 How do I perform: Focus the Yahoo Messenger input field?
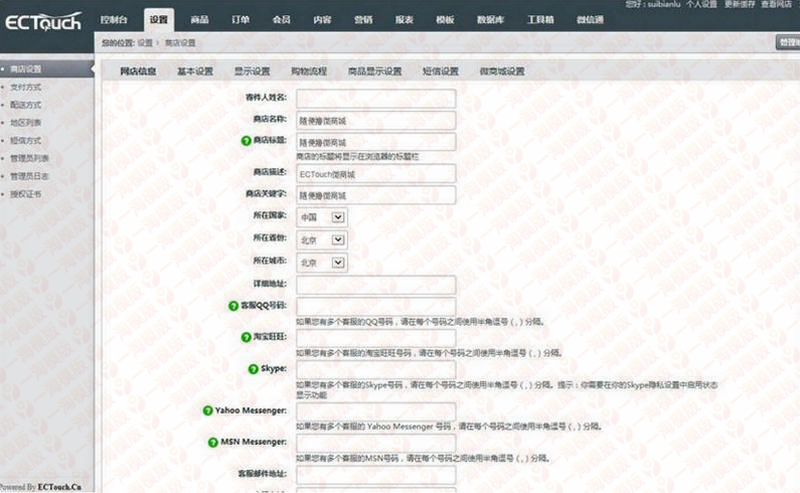click(x=376, y=411)
